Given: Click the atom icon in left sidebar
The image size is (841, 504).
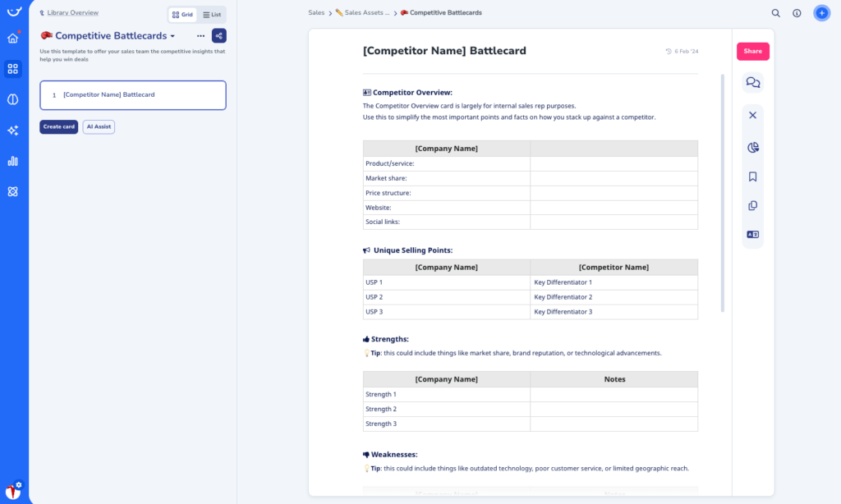Looking at the screenshot, I should pos(12,191).
